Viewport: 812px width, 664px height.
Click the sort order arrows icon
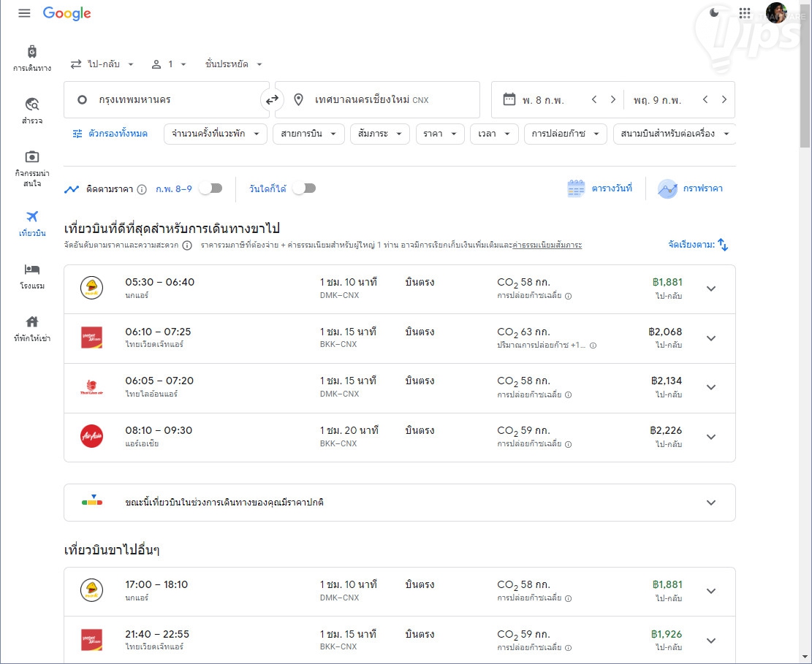[723, 245]
